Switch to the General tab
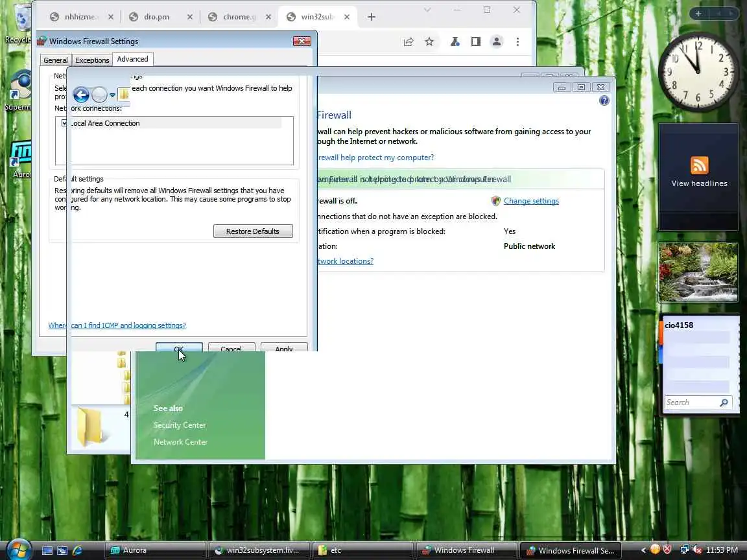Viewport: 747px width, 560px height. pyautogui.click(x=56, y=60)
